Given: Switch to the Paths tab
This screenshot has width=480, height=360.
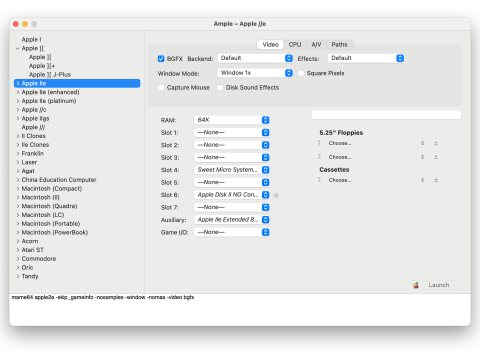Looking at the screenshot, I should point(339,45).
